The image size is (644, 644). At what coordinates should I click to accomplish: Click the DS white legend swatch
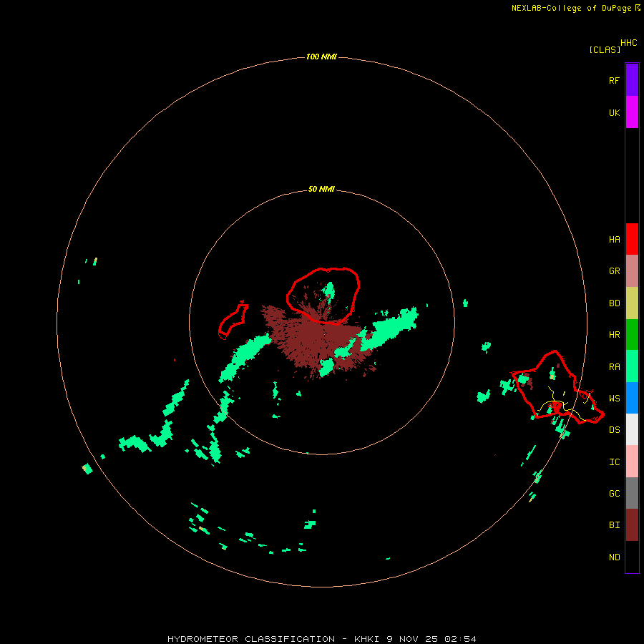point(632,429)
